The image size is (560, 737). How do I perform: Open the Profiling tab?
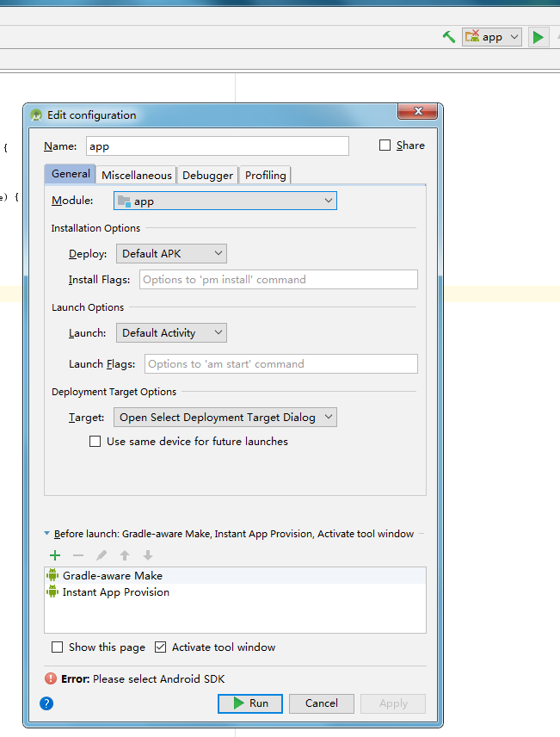(x=265, y=176)
